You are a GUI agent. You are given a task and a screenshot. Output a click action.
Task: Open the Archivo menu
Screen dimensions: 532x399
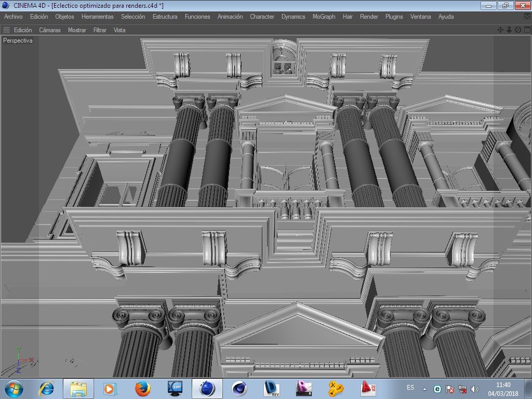13,16
